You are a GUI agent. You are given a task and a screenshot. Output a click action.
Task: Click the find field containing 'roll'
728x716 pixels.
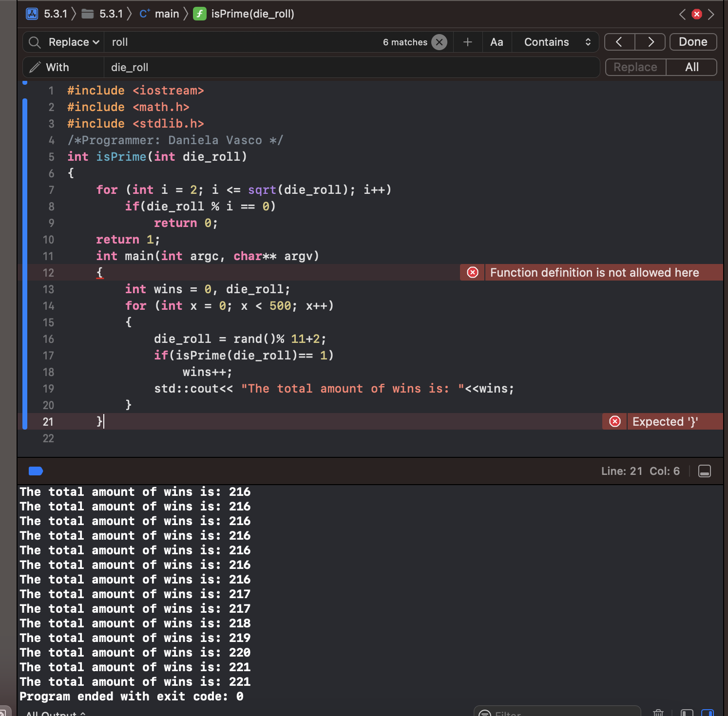tap(244, 42)
